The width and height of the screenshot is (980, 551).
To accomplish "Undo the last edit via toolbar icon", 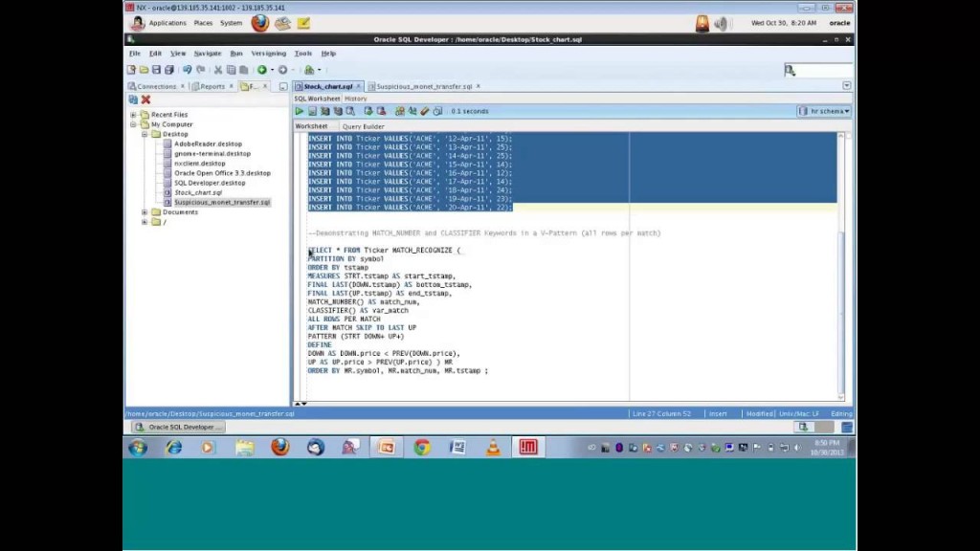I will (x=188, y=69).
